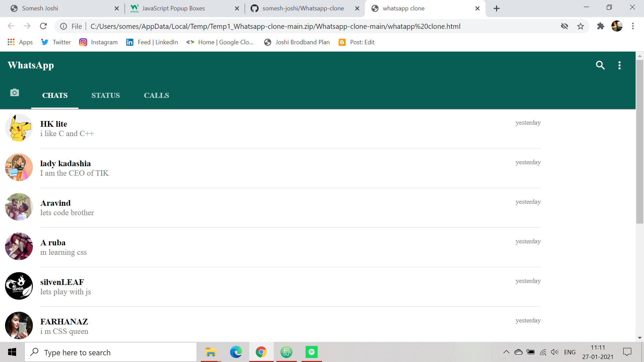Viewport: 644px width, 362px height.
Task: Reload the current page
Action: click(43, 26)
